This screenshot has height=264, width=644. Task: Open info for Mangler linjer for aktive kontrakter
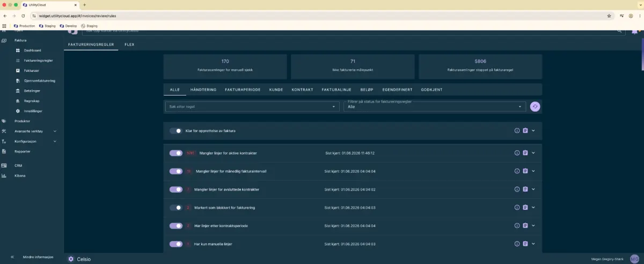tap(517, 153)
